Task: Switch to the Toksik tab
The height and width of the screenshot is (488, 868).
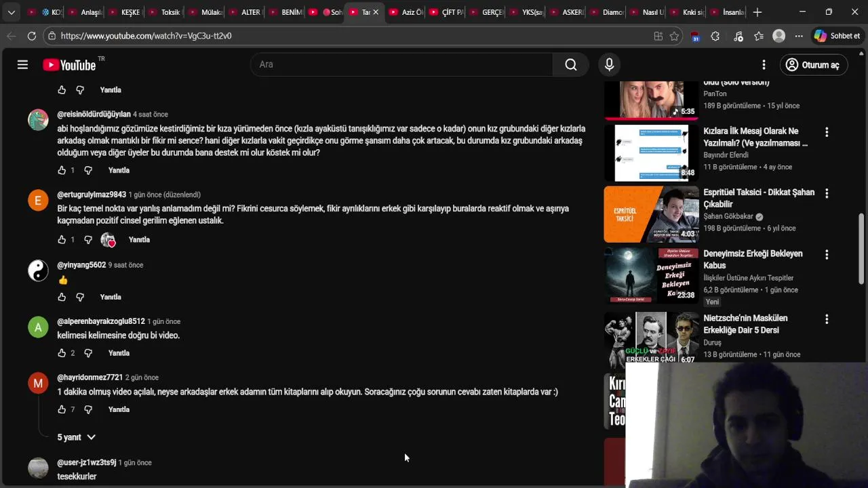Action: click(x=163, y=12)
